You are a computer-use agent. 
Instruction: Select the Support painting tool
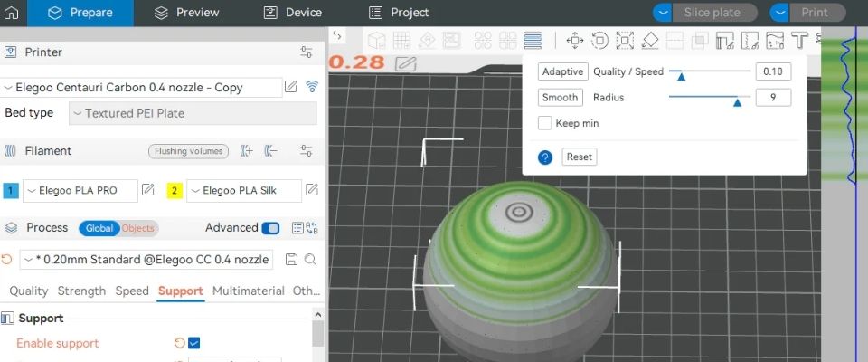724,40
